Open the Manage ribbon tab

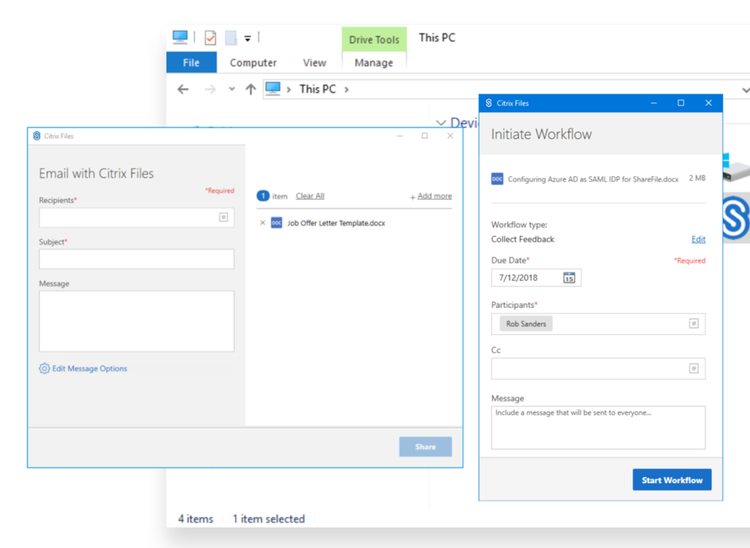[x=374, y=63]
